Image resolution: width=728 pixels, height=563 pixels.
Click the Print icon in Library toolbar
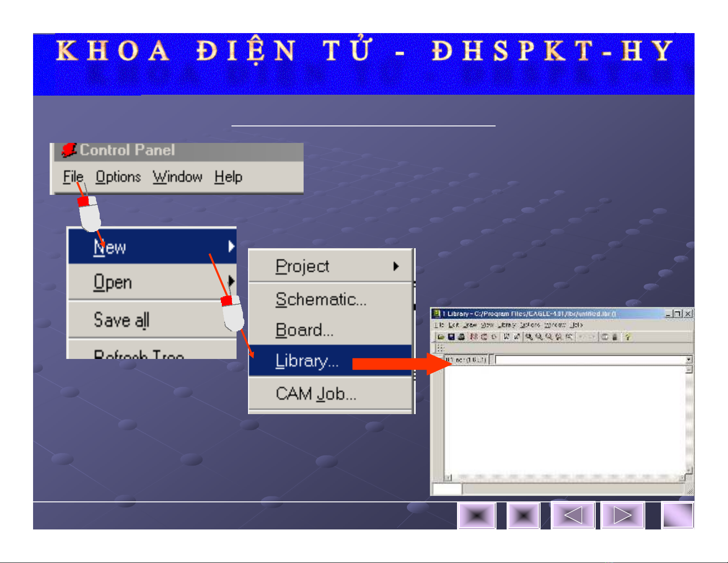(x=461, y=337)
